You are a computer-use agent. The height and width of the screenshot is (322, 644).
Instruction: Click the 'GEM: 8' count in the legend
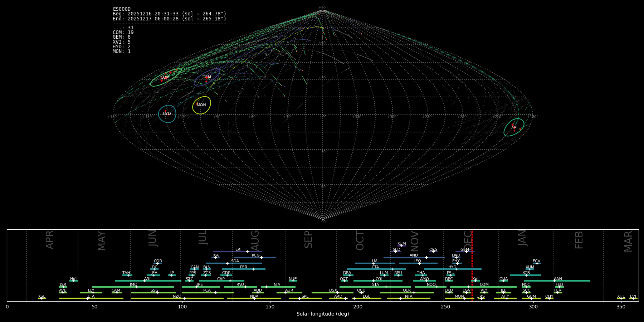click(x=122, y=37)
